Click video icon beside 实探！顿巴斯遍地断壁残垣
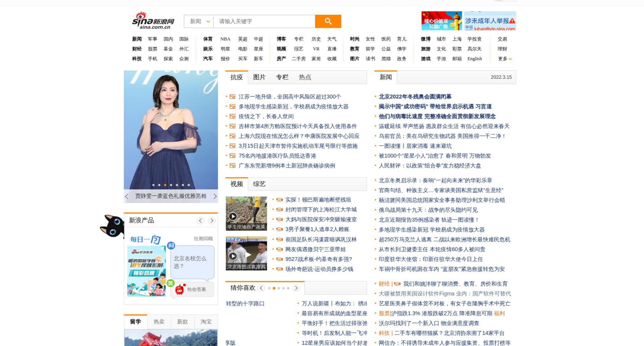Screen dimensions: 644x346 [279, 200]
